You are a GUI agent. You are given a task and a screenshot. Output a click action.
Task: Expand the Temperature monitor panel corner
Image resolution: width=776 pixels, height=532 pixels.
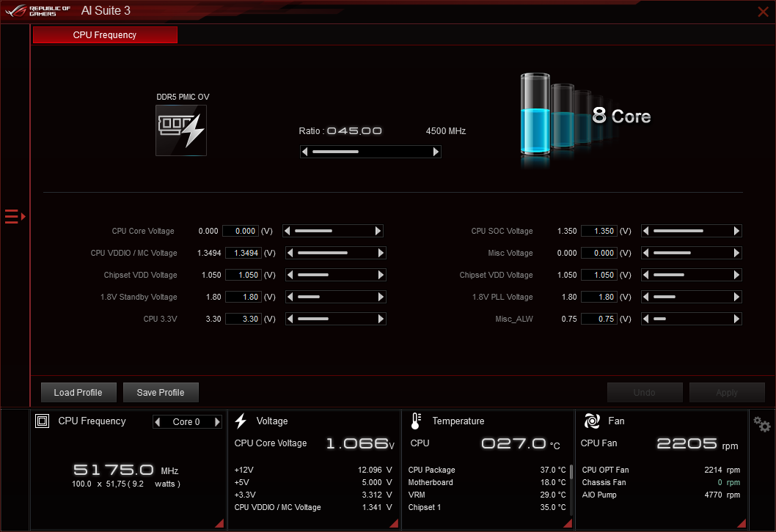point(568,523)
